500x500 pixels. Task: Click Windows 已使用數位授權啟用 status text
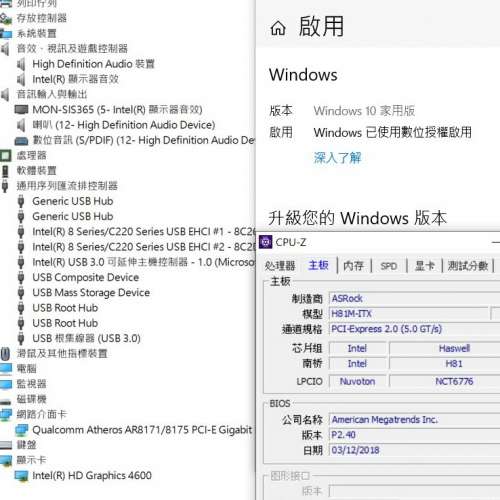(x=393, y=133)
